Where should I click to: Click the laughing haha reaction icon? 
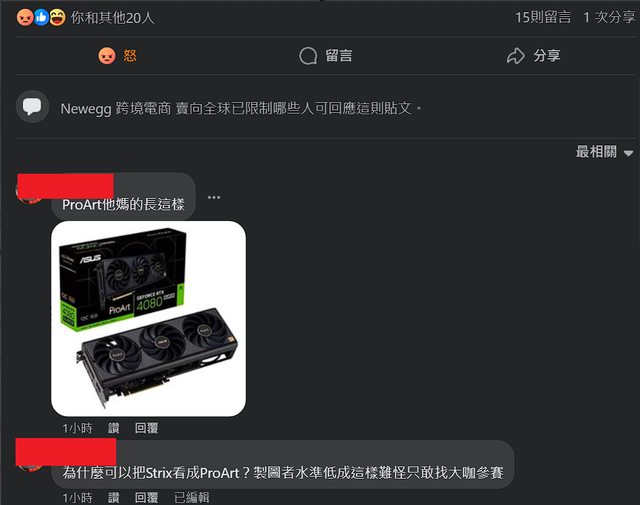[58, 18]
